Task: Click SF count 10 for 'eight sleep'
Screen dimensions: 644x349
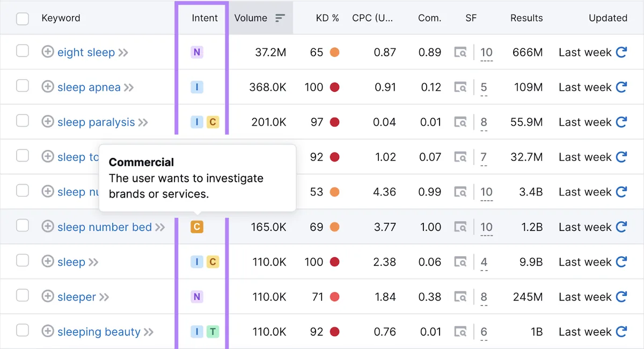Action: pos(486,53)
